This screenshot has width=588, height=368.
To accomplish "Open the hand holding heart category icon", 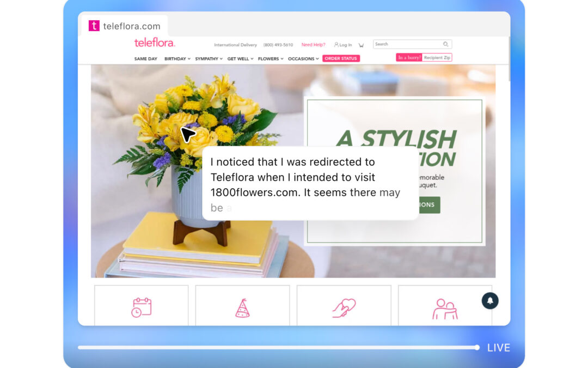I will (344, 308).
